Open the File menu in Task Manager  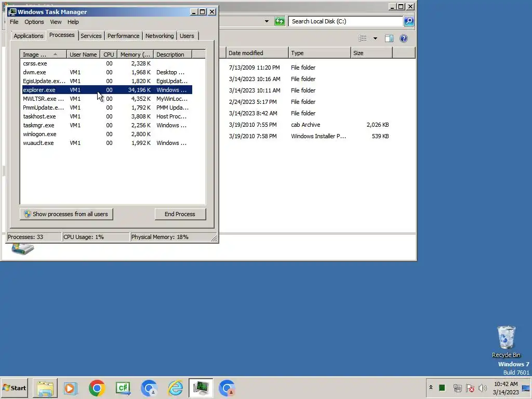(14, 22)
